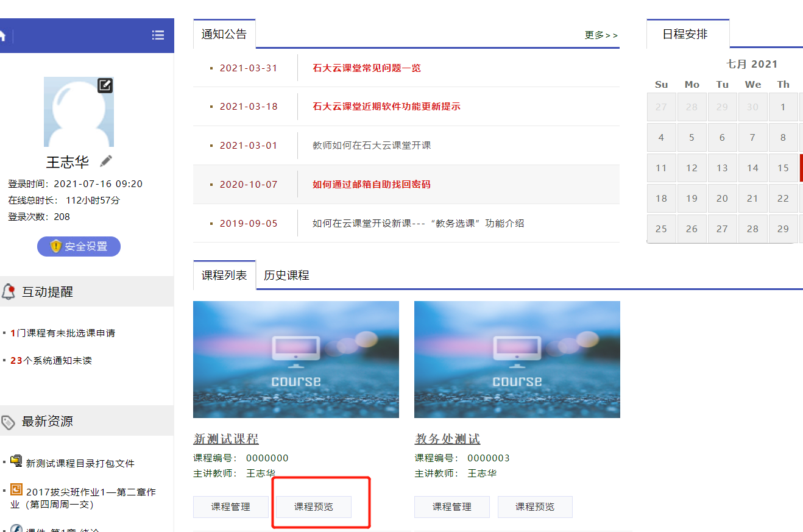The width and height of the screenshot is (803, 532).
Task: Select day 13 in the calendar
Action: [x=722, y=168]
